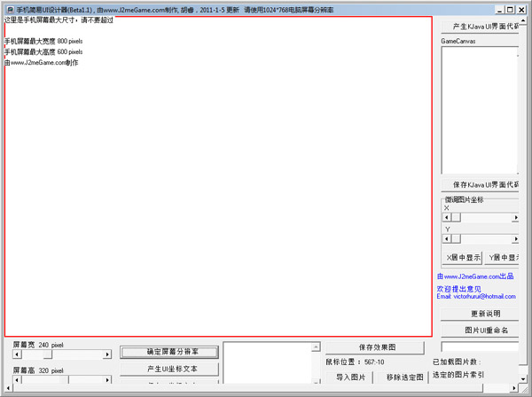Click 更新说明 button
The width and height of the screenshot is (532, 397).
coord(480,314)
